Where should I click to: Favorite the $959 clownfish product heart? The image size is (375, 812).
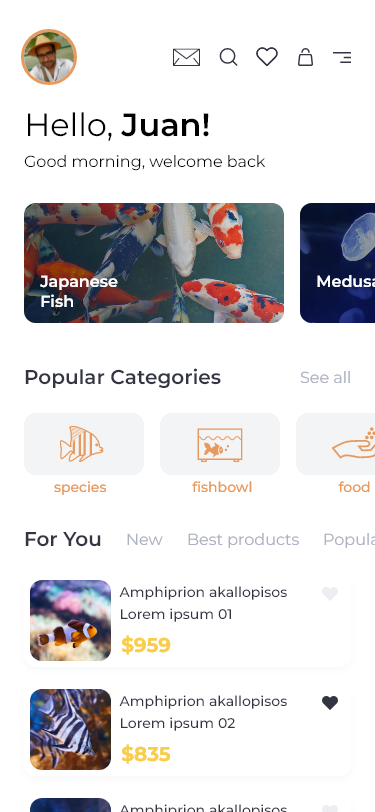coord(330,593)
